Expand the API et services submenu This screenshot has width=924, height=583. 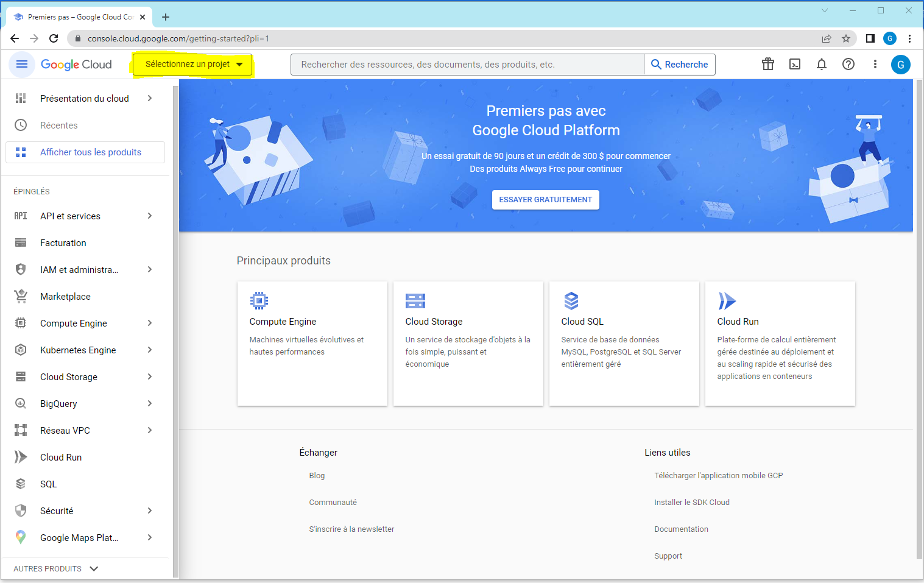click(x=150, y=216)
